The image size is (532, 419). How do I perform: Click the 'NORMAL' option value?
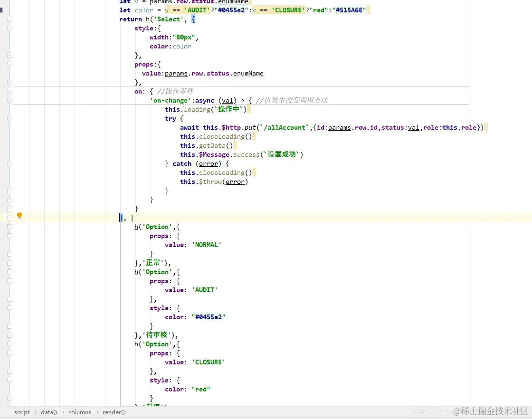pyautogui.click(x=206, y=245)
